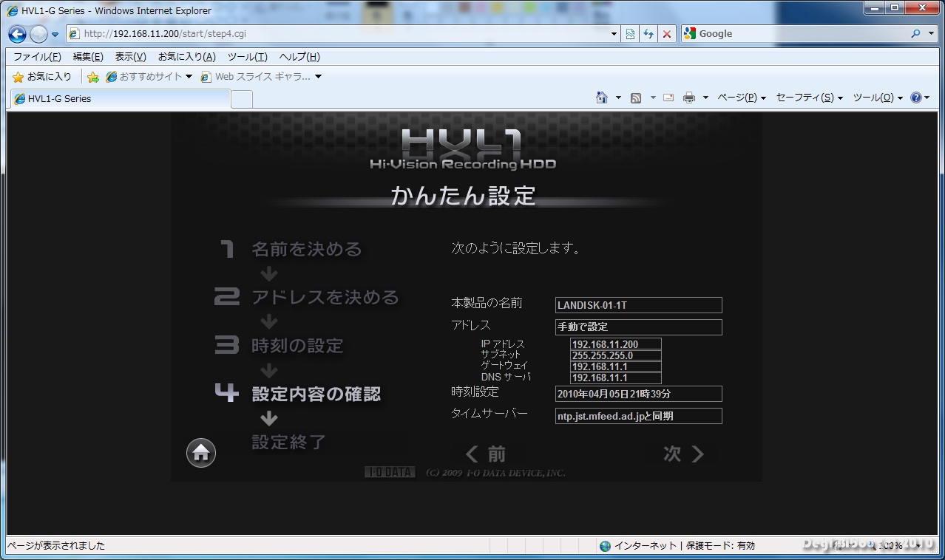
Task: Click the アドレス field showing 手動で設定
Action: click(639, 327)
